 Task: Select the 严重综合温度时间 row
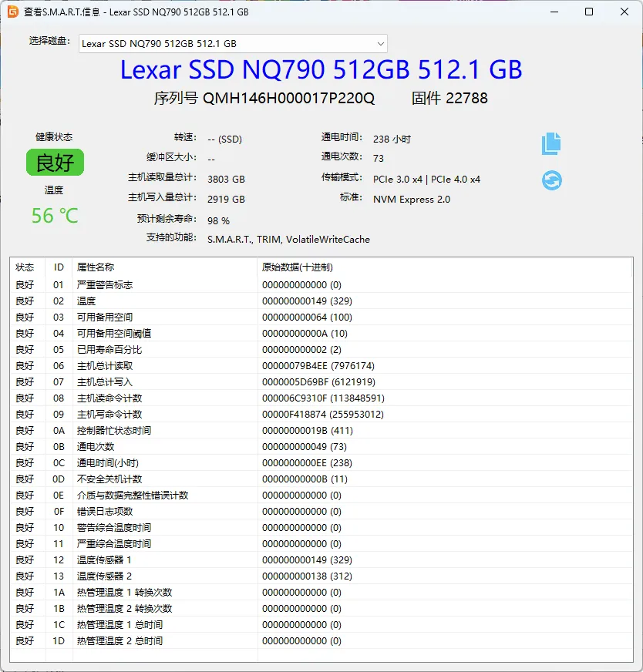[x=321, y=544]
